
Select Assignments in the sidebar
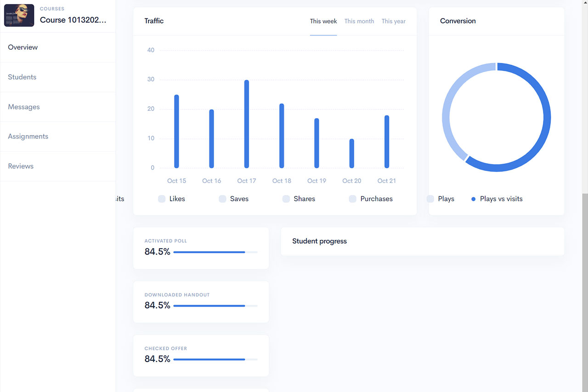point(58,136)
